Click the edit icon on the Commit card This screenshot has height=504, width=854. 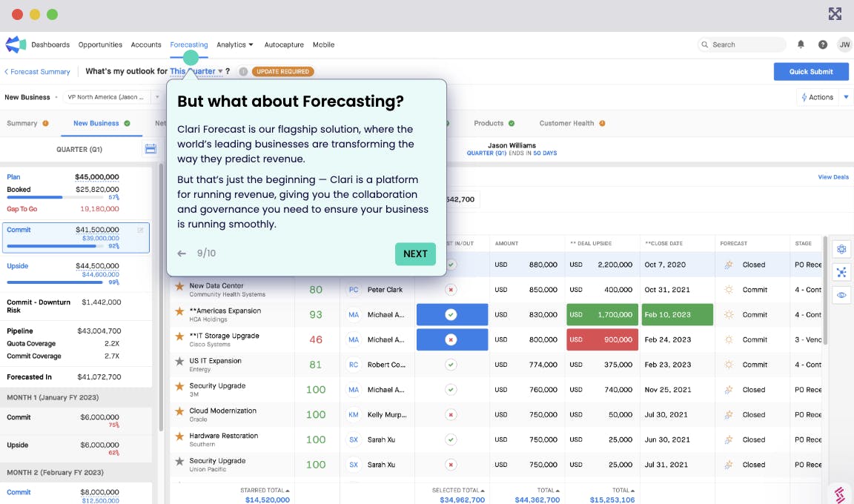tap(141, 231)
